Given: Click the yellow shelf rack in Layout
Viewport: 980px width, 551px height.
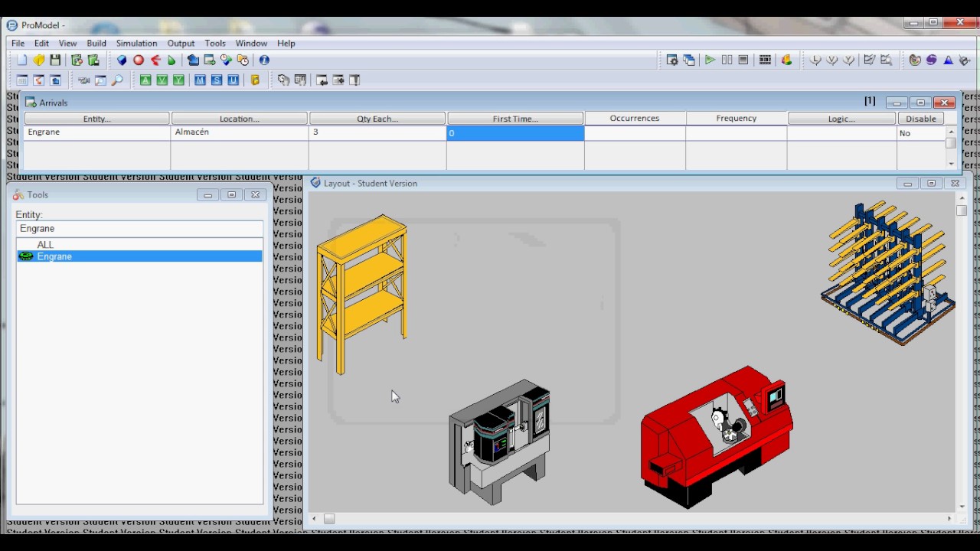Looking at the screenshot, I should [x=361, y=294].
